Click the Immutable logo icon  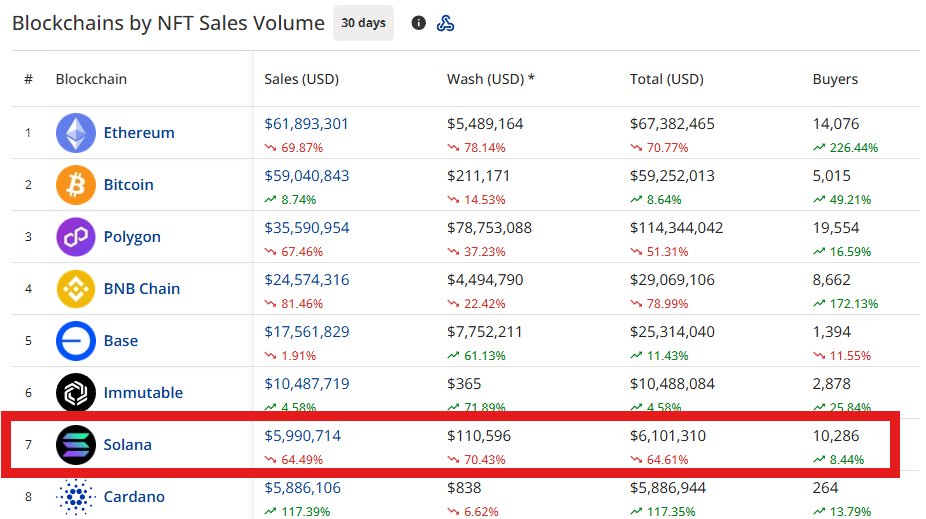[x=76, y=393]
